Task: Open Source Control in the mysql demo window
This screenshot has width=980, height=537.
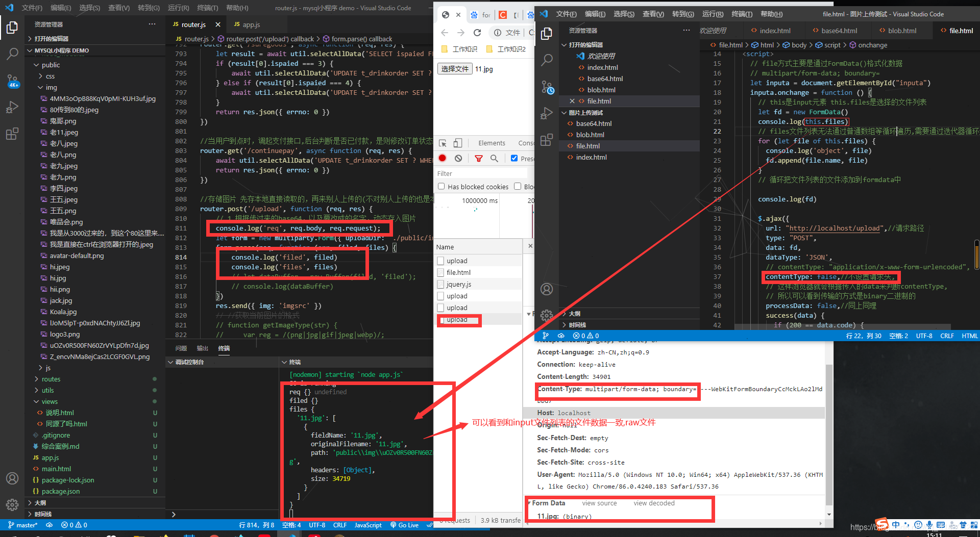Action: (x=12, y=81)
